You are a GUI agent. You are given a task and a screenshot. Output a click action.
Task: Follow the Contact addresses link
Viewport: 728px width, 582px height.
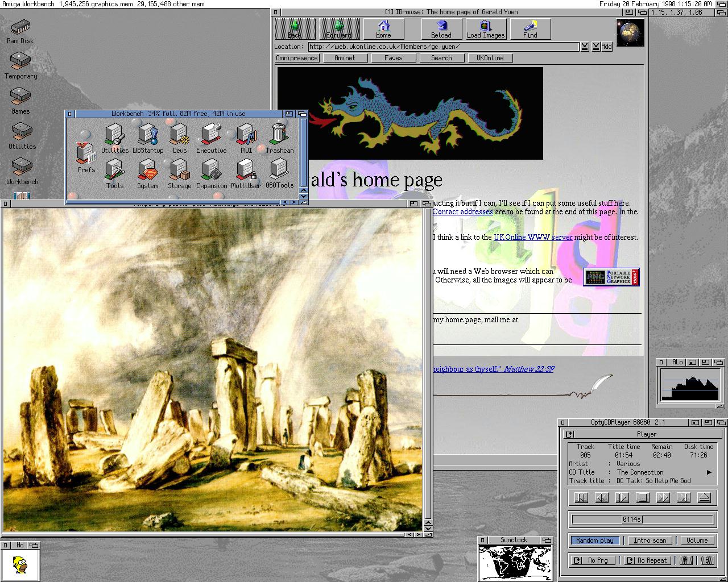pyautogui.click(x=462, y=212)
